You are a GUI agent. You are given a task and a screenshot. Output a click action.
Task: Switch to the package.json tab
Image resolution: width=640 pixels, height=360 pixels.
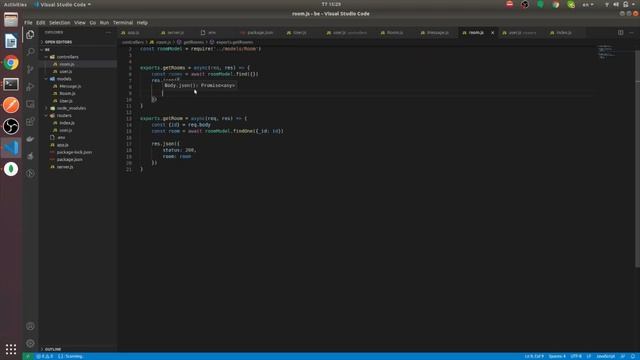tap(260, 33)
